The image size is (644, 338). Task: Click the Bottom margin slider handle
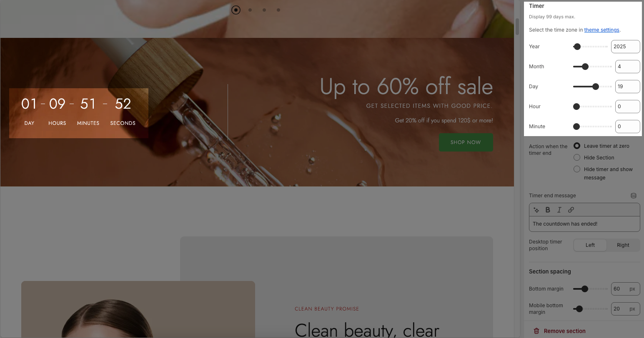(585, 289)
